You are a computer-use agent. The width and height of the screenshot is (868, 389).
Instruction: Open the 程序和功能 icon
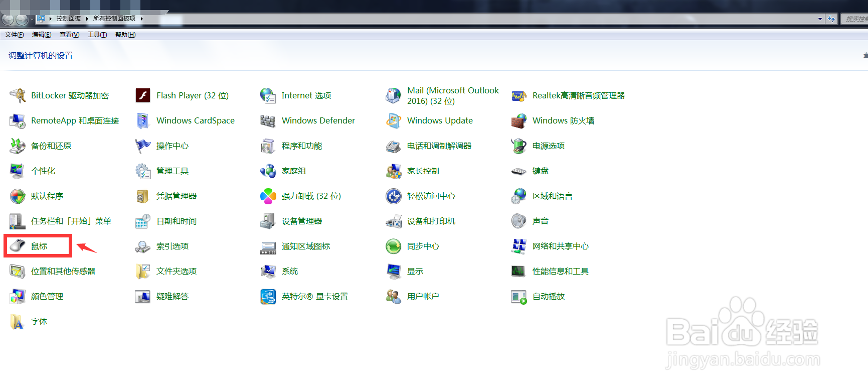268,146
